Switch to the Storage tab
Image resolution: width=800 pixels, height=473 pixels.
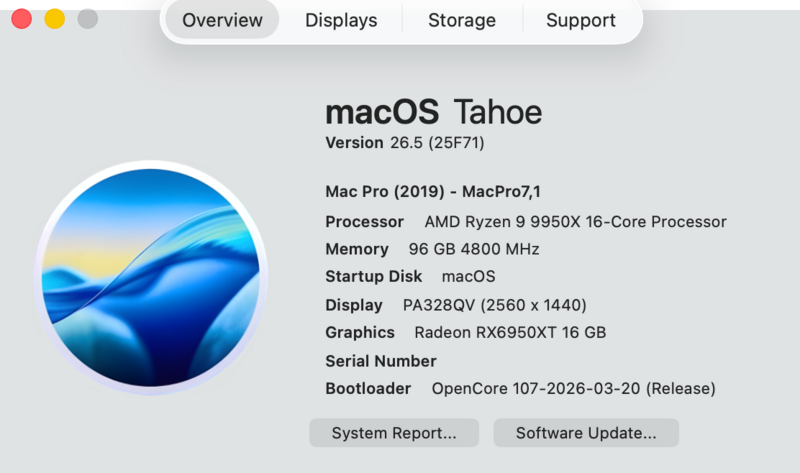click(462, 20)
